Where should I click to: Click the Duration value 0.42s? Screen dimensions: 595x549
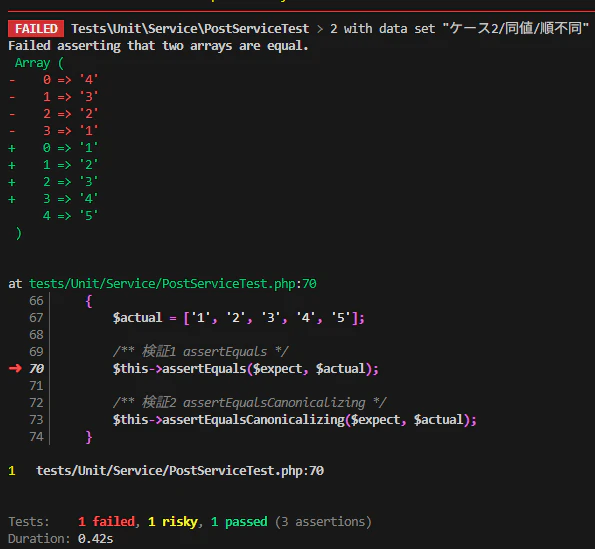point(96,539)
